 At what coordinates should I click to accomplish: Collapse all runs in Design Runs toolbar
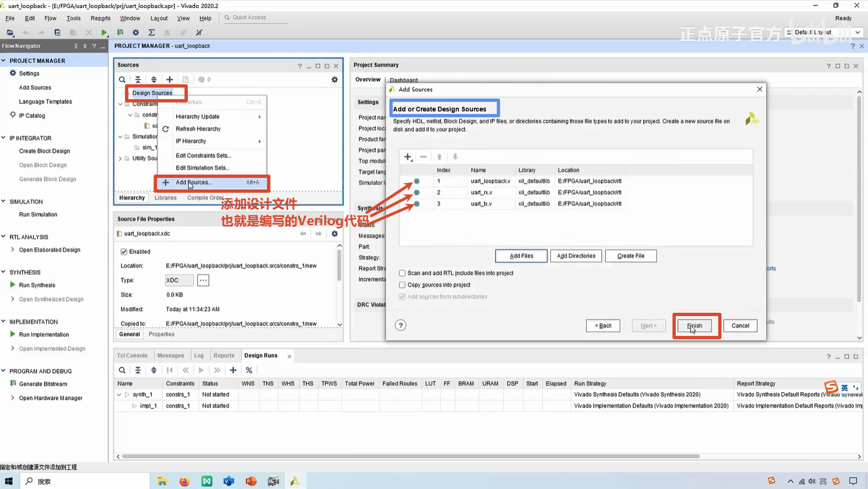pyautogui.click(x=138, y=370)
